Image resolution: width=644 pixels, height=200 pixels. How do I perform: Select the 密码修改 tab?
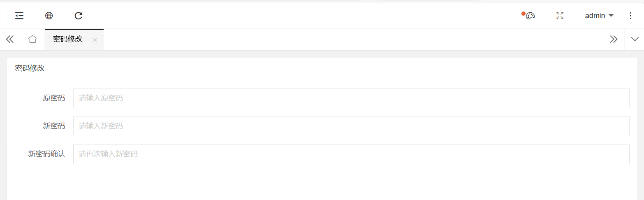pyautogui.click(x=68, y=39)
